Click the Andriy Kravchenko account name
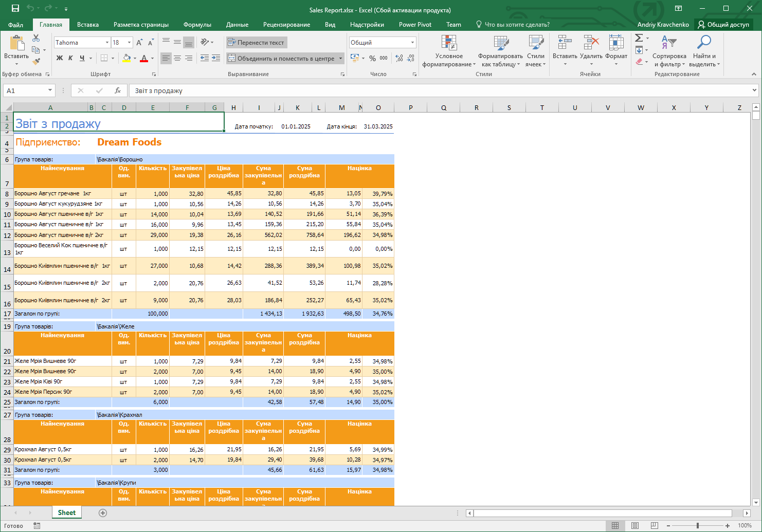The width and height of the screenshot is (762, 532). 663,25
